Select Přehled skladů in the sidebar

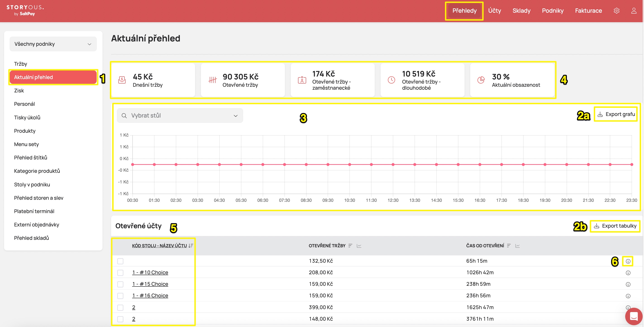coord(31,238)
